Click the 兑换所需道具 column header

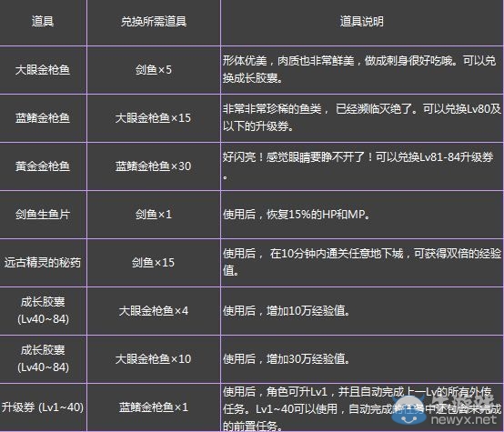[154, 22]
